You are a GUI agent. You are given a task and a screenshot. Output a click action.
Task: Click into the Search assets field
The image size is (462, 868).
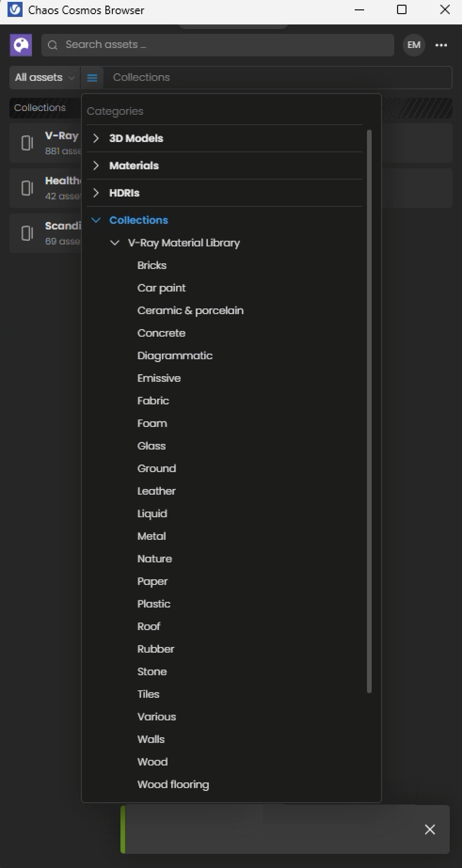pyautogui.click(x=218, y=45)
